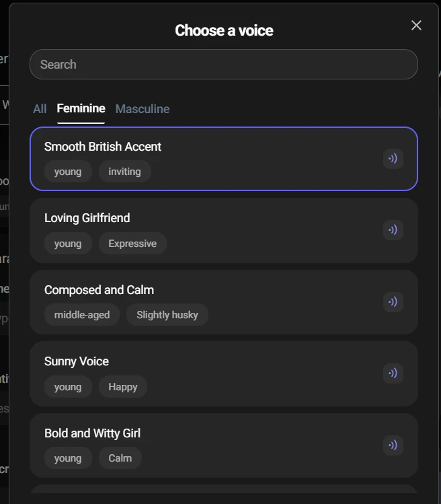Play preview of Sunny Voice
This screenshot has height=504, width=441.
(x=393, y=373)
